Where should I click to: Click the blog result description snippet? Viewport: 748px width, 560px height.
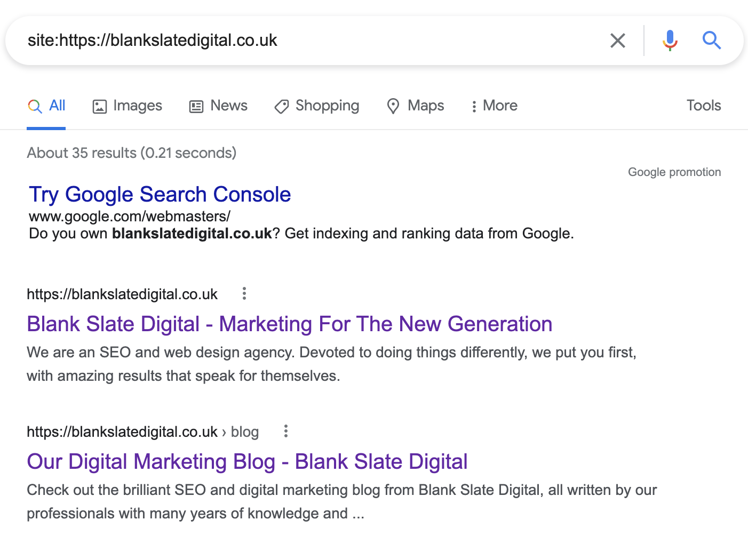point(342,502)
